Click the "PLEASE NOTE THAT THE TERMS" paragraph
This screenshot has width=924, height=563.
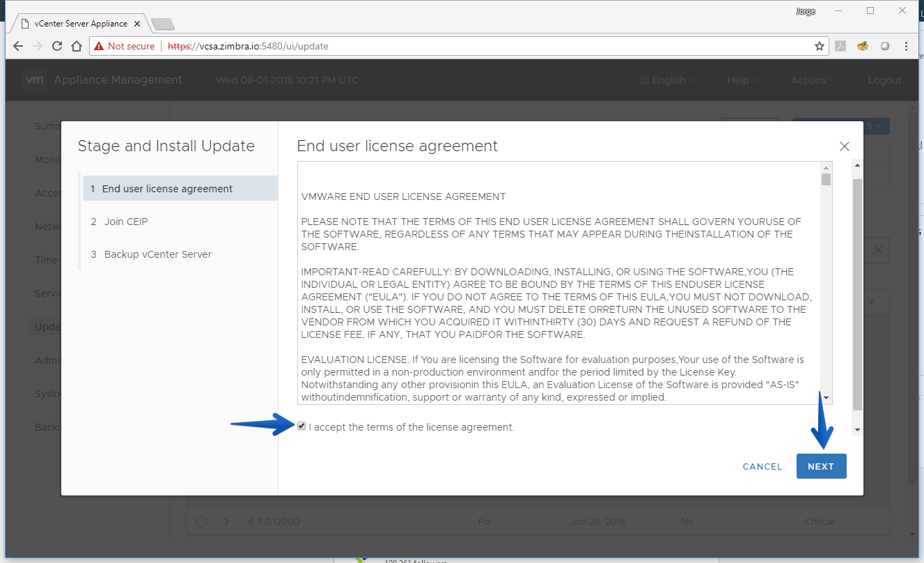point(551,234)
